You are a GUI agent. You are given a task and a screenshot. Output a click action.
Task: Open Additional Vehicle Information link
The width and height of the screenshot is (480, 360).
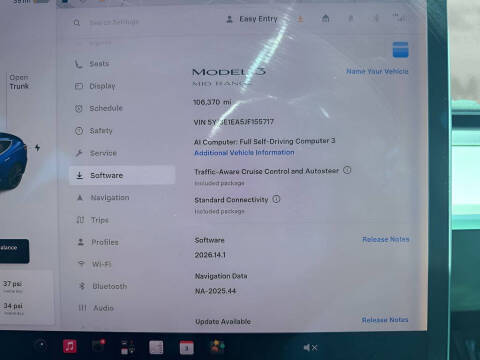244,153
